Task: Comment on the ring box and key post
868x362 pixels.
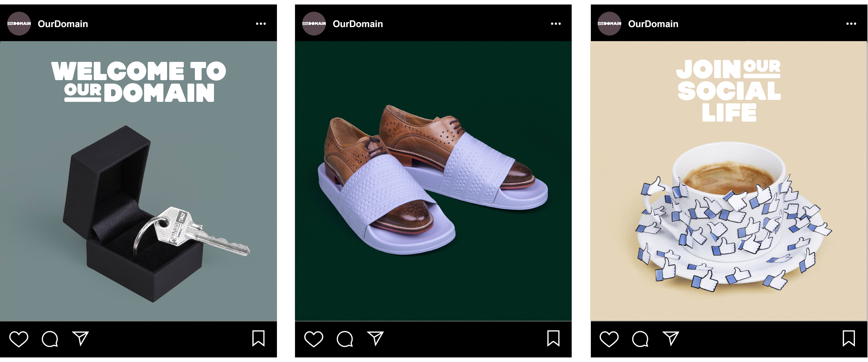Action: 50,339
